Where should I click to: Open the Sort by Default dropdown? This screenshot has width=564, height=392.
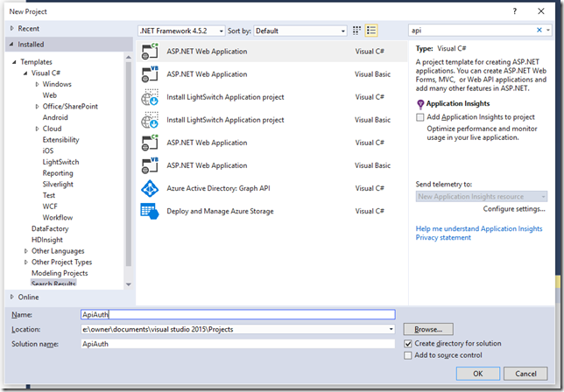click(300, 31)
